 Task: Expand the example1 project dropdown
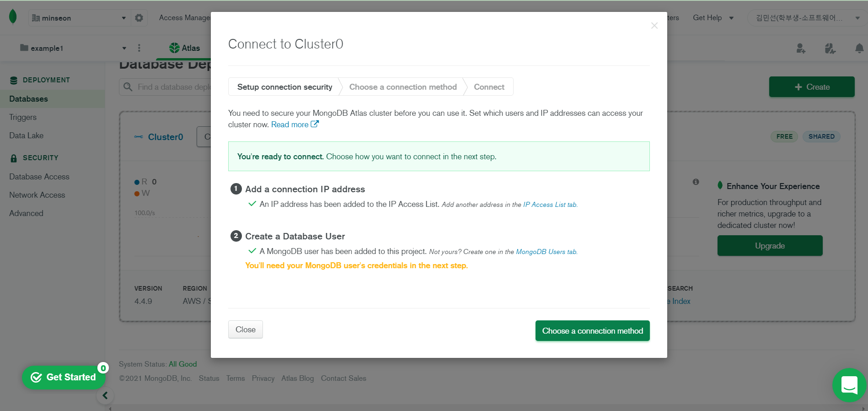point(73,48)
